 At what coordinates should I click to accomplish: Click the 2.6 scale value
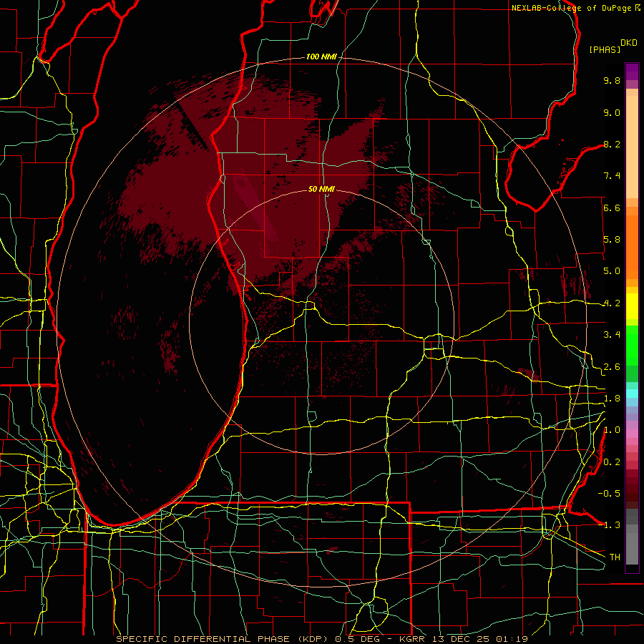612,367
